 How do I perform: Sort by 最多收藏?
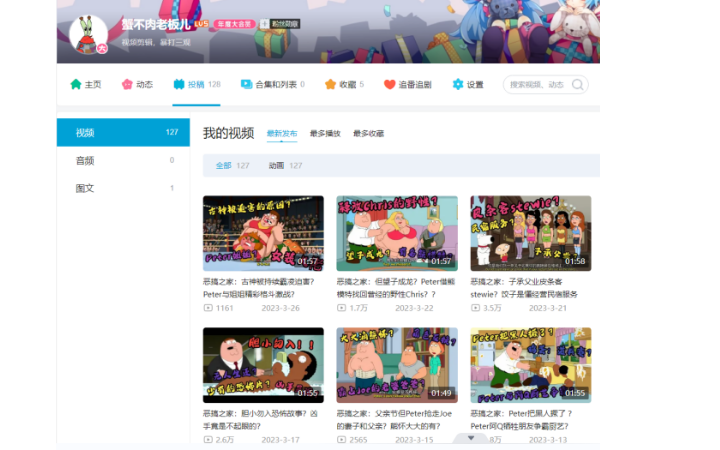point(368,134)
